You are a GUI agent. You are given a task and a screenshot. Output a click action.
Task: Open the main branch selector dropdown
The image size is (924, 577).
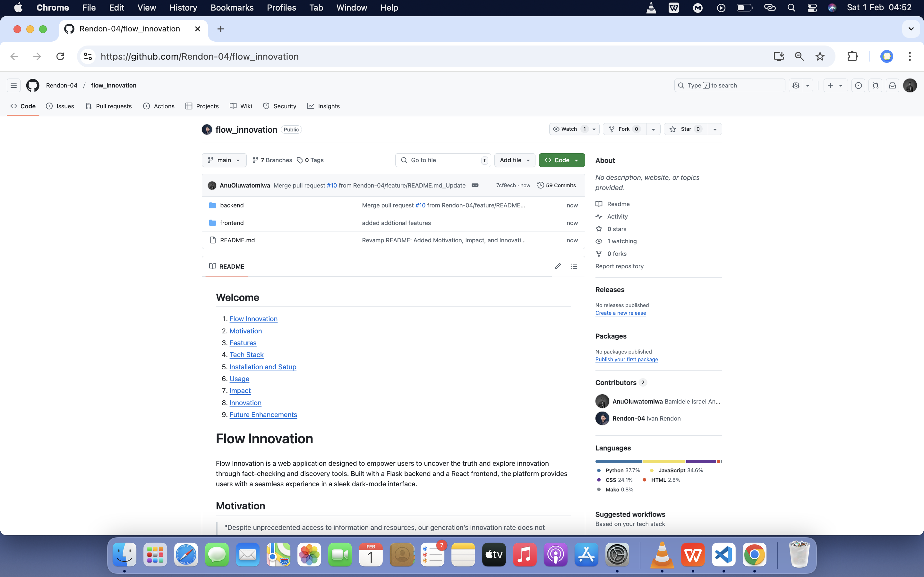(224, 160)
